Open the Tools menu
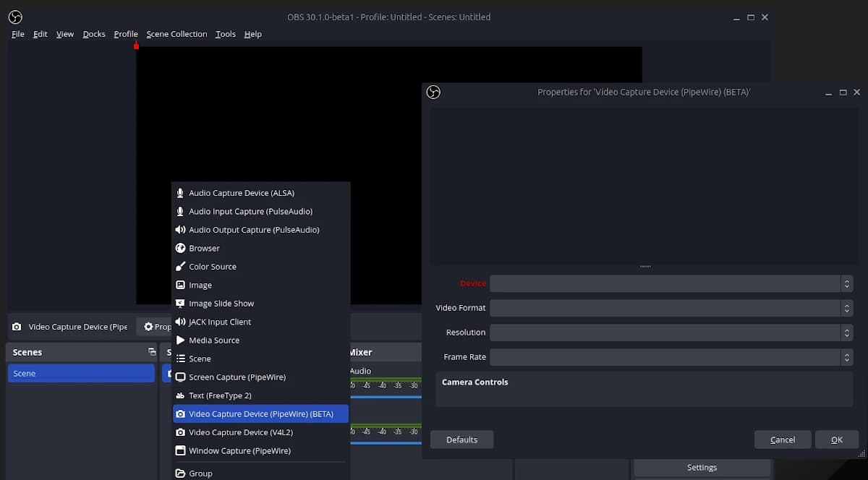The image size is (868, 480). 226,34
